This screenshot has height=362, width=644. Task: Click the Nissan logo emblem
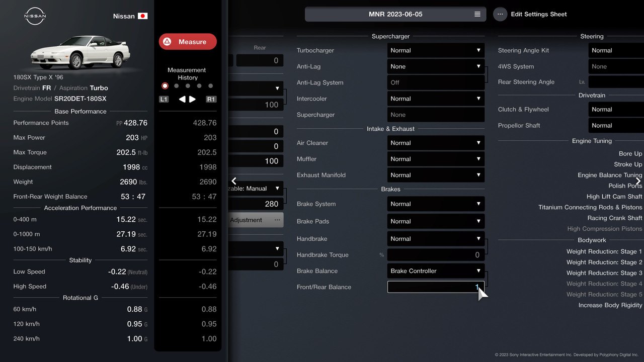point(35,16)
